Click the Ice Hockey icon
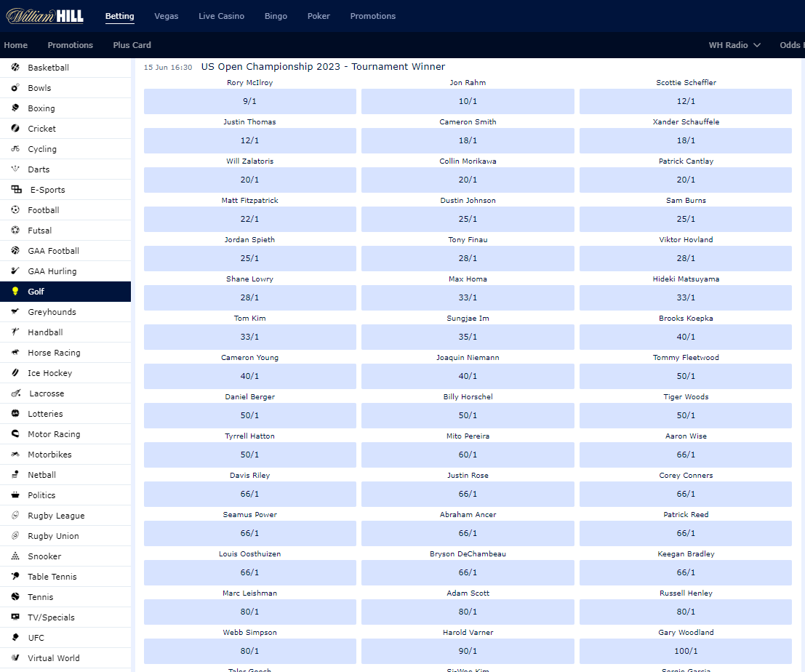Screen dimensions: 805x672 (15, 372)
